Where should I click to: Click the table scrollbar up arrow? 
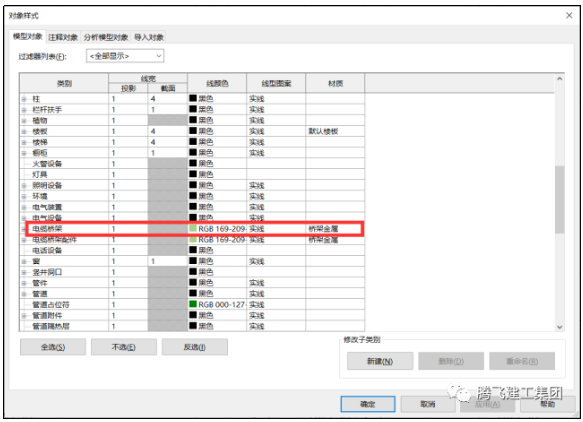[559, 79]
